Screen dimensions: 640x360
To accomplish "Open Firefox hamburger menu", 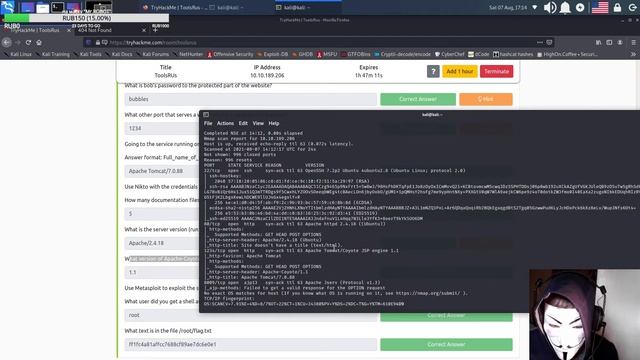I will tap(633, 42).
